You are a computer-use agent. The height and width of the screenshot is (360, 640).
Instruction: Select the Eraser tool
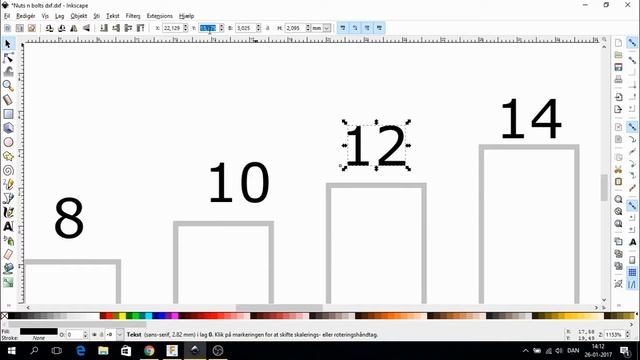(8, 254)
